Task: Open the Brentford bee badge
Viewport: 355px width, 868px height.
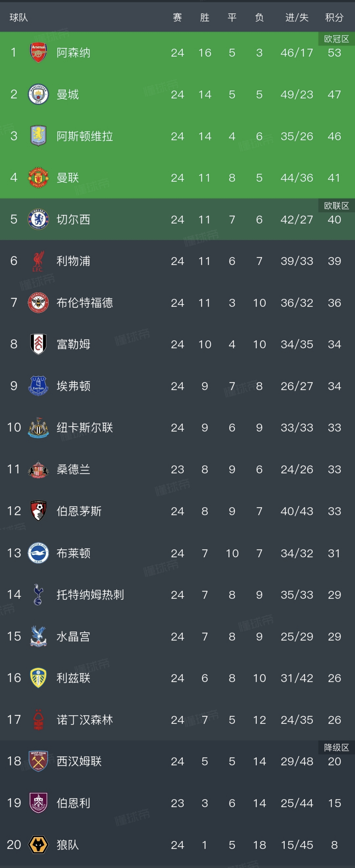Action: click(38, 303)
